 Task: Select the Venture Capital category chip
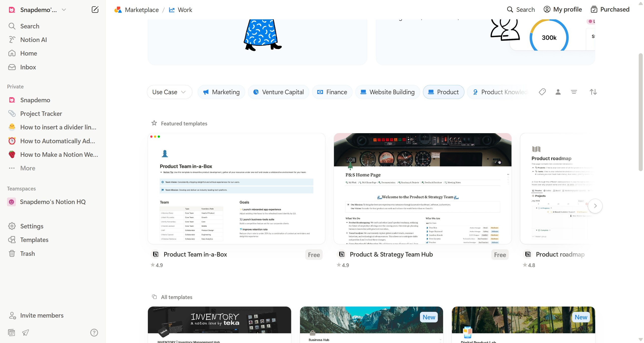point(279,92)
